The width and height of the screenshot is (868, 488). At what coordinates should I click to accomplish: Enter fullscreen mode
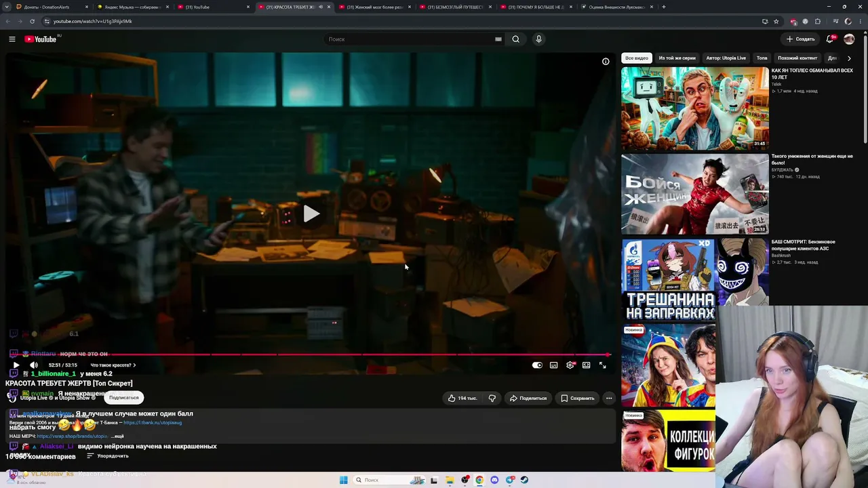[x=602, y=365]
